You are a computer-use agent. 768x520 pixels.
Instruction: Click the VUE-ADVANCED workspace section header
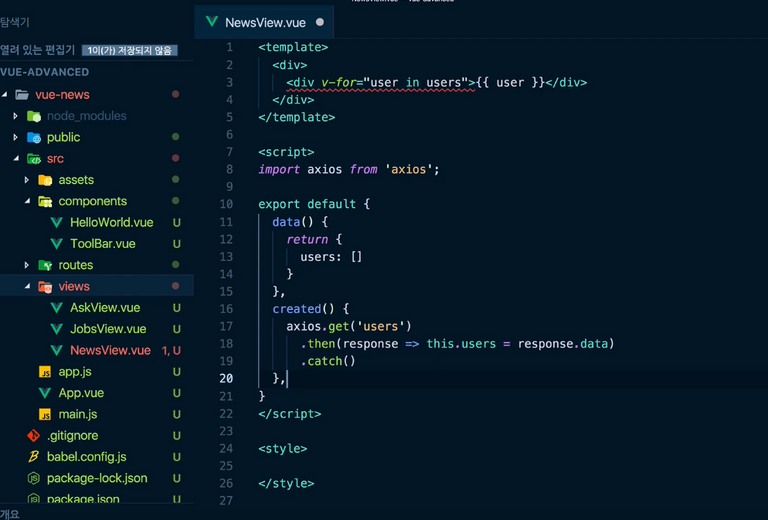[45, 72]
